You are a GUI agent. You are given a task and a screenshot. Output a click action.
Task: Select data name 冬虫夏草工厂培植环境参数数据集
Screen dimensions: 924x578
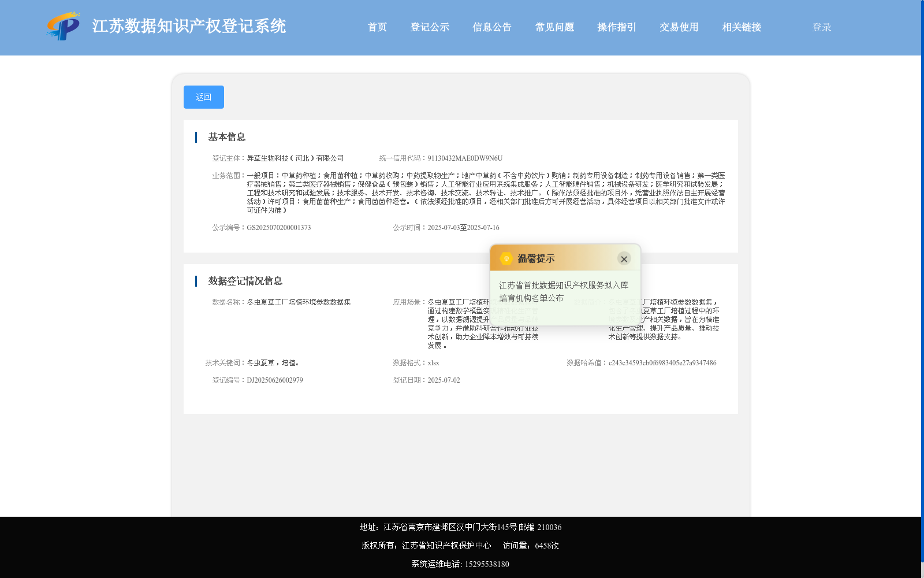click(299, 302)
